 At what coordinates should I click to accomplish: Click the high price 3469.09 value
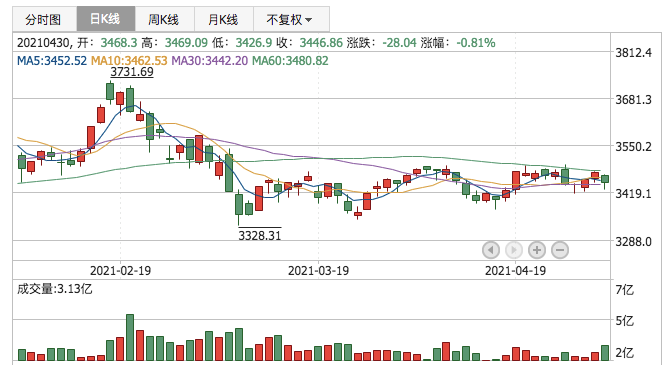(186, 43)
